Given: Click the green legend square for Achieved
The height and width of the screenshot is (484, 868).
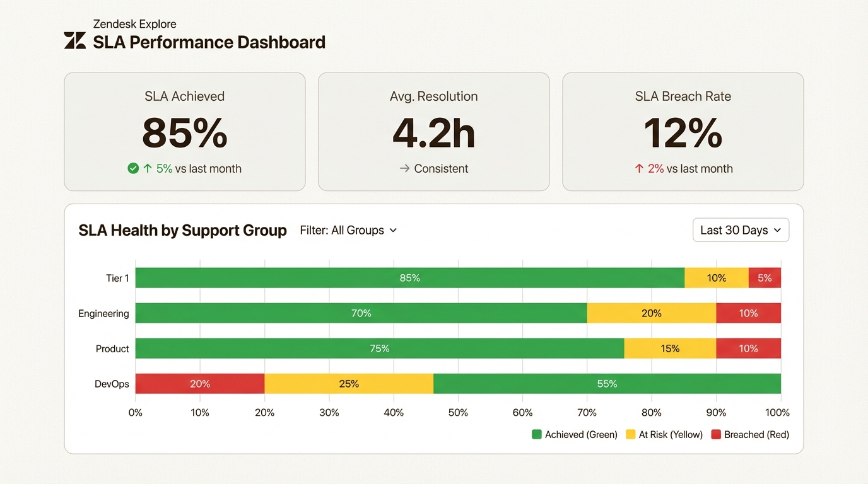Looking at the screenshot, I should 536,434.
